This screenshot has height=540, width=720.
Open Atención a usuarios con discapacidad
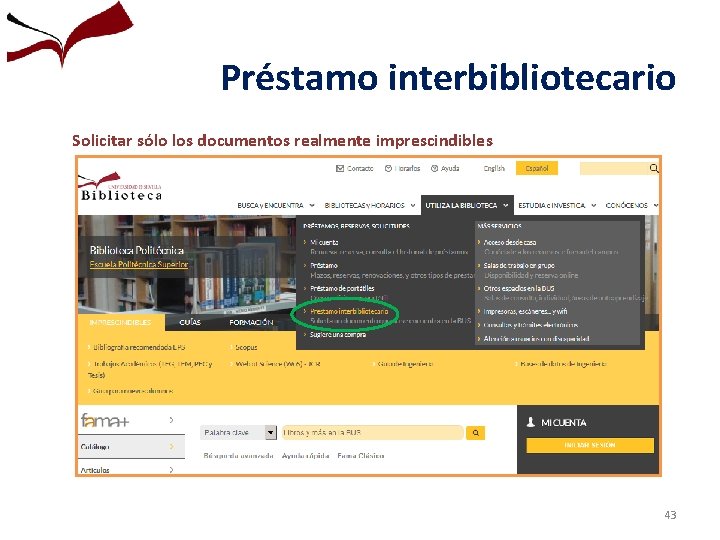[x=536, y=338]
